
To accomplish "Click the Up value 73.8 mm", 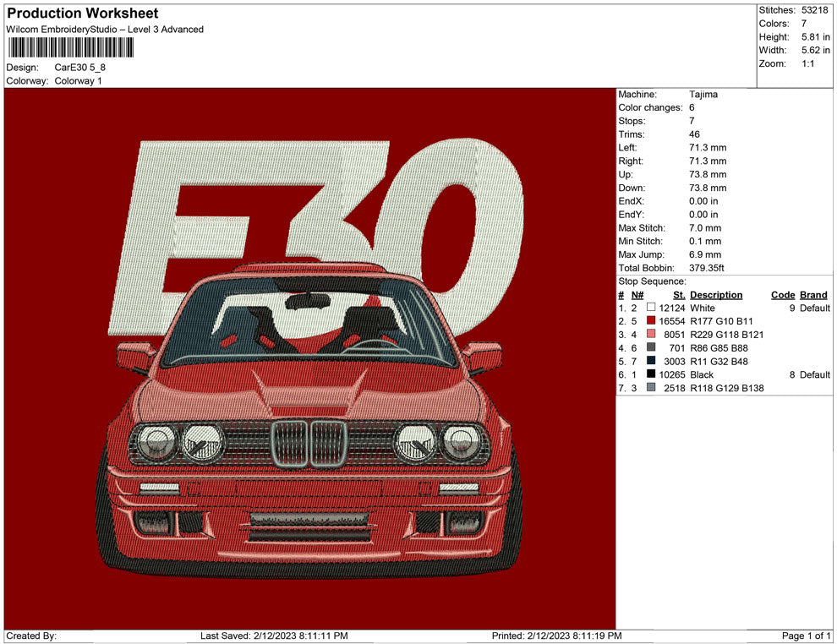I will click(x=708, y=174).
